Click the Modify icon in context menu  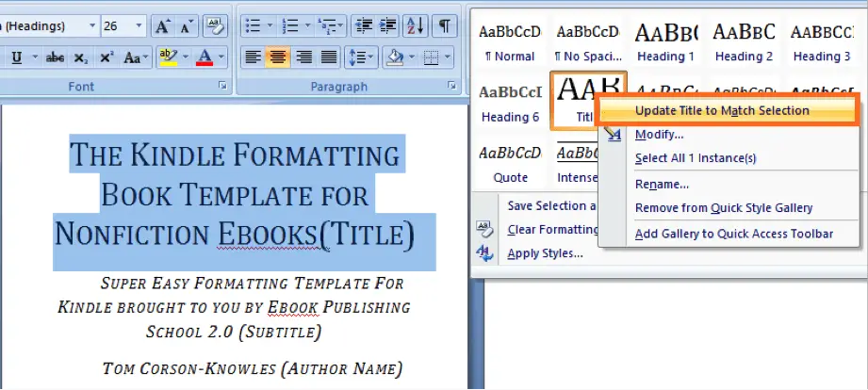pyautogui.click(x=614, y=134)
